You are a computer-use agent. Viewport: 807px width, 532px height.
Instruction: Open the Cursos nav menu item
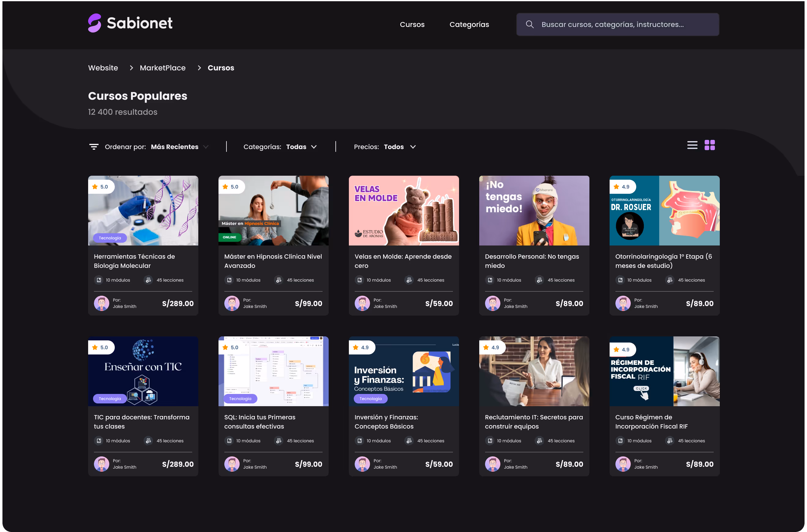pyautogui.click(x=412, y=24)
